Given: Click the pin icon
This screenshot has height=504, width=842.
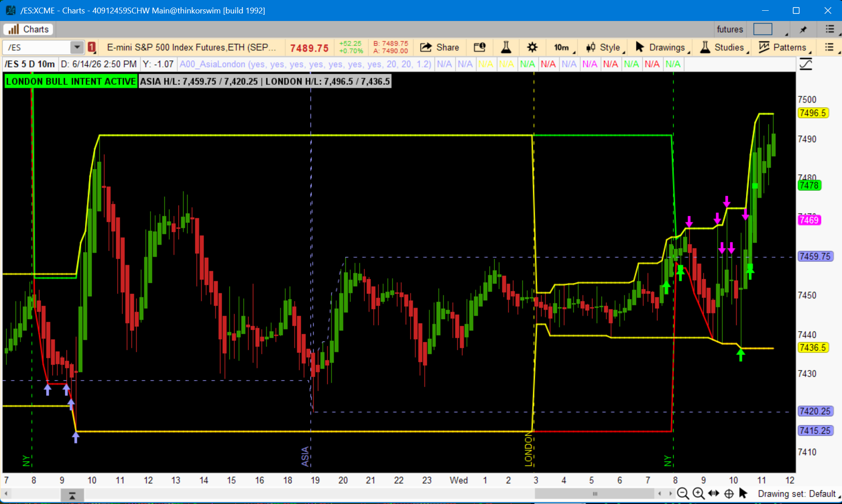Looking at the screenshot, I should [x=803, y=29].
